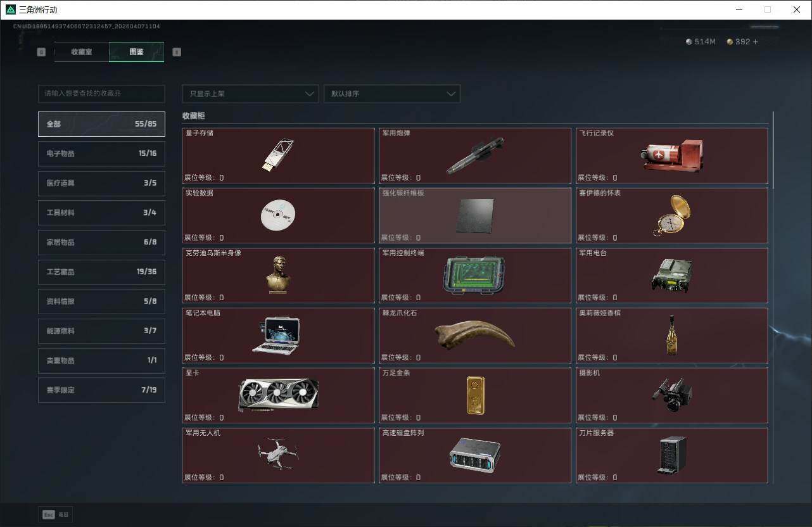This screenshot has height=527, width=812.
Task: Switch to the 收藏室 tab
Action: [x=82, y=52]
